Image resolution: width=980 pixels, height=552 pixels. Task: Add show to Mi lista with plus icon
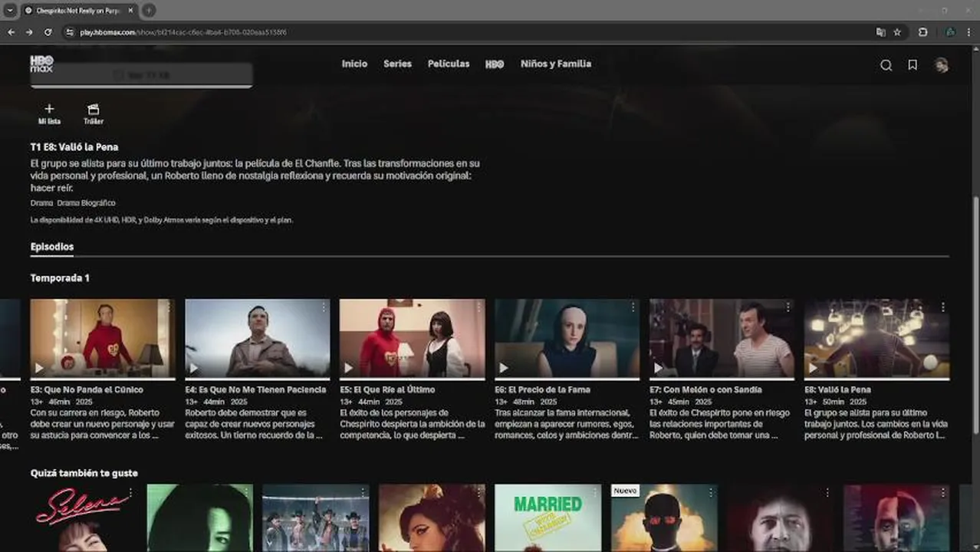[x=49, y=113]
